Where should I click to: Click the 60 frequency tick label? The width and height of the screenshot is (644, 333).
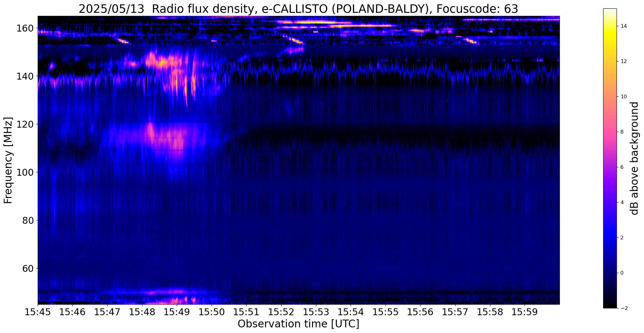pyautogui.click(x=27, y=268)
